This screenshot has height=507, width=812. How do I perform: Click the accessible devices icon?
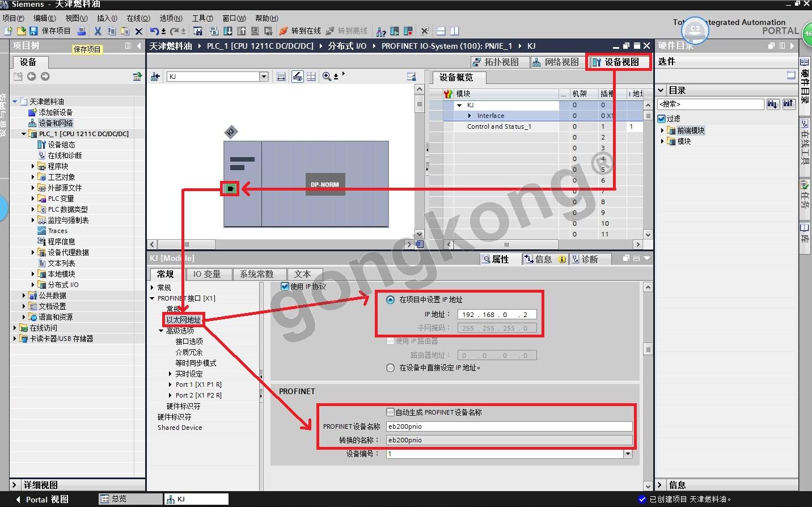click(x=381, y=31)
